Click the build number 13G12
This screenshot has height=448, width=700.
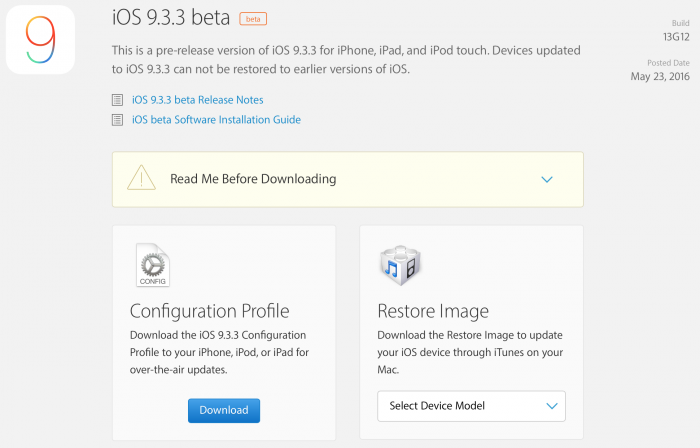click(676, 37)
